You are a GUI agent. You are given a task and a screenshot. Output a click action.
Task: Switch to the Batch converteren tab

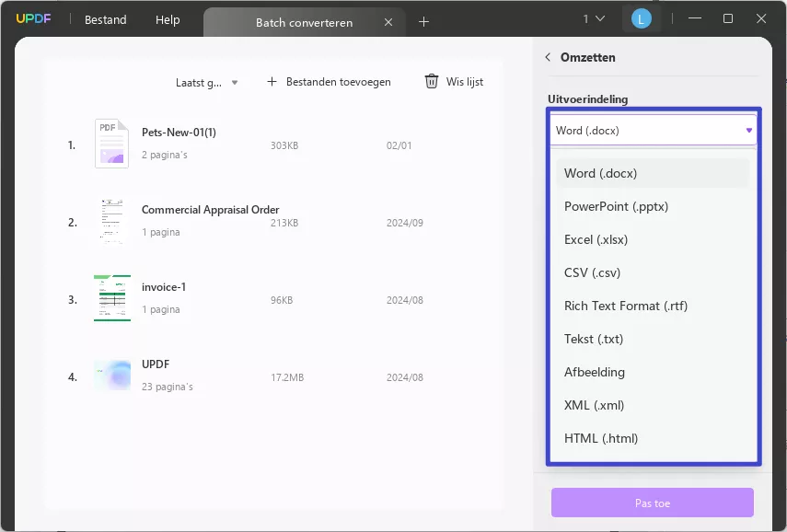click(x=304, y=22)
